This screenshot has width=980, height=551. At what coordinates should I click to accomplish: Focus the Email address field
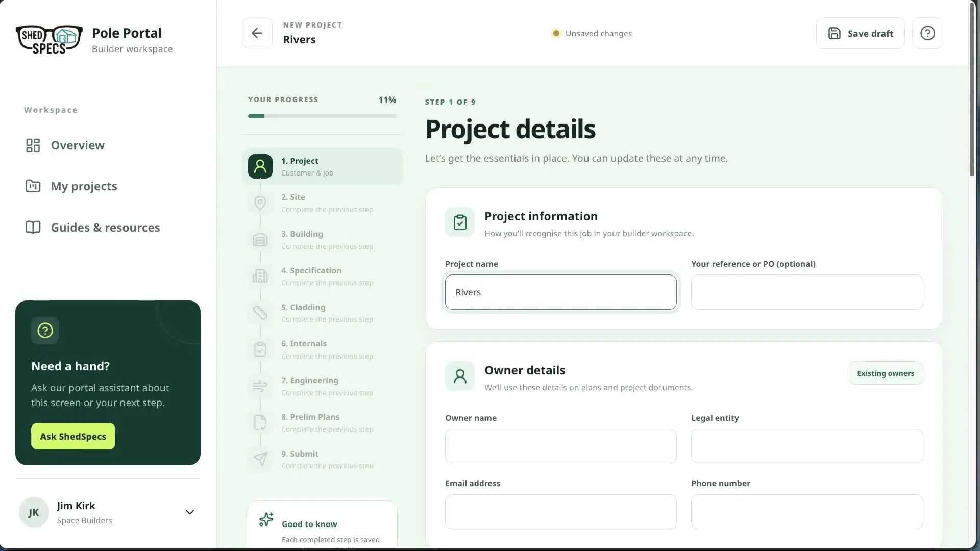tap(560, 511)
